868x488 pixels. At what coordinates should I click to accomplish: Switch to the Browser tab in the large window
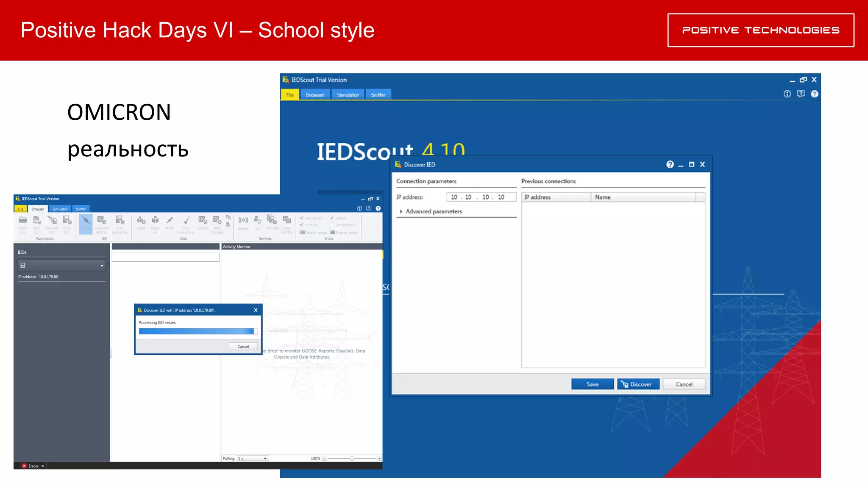coord(315,95)
